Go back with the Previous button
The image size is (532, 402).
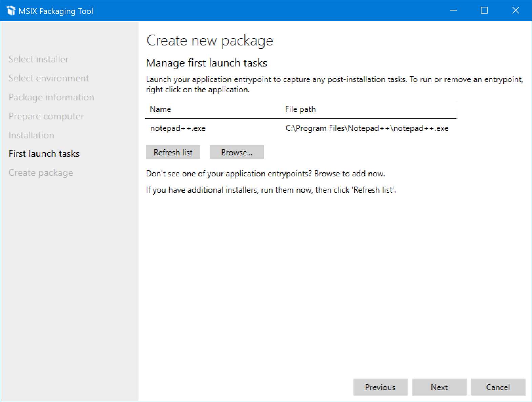(x=380, y=387)
